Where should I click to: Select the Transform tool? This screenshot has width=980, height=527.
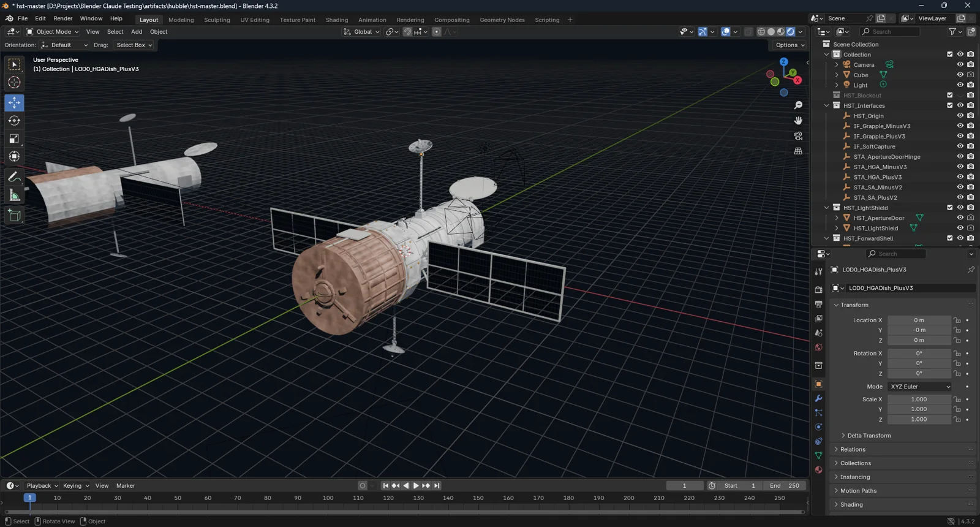coord(14,156)
